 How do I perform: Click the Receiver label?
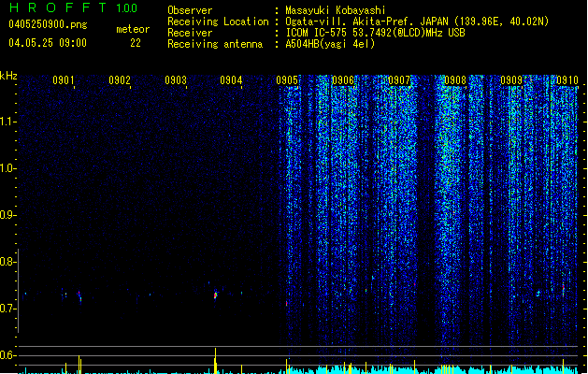190,33
